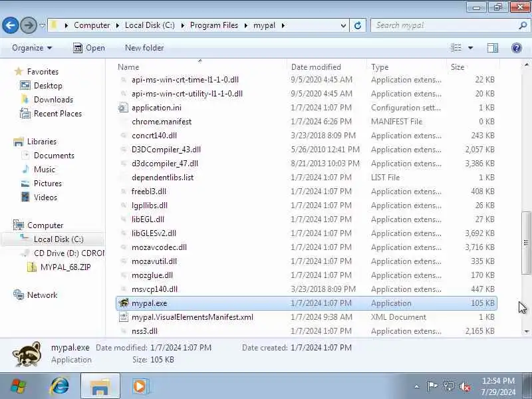Expand arrow after mypal breadcrumb
Image resolution: width=532 pixels, height=399 pixels.
283,25
